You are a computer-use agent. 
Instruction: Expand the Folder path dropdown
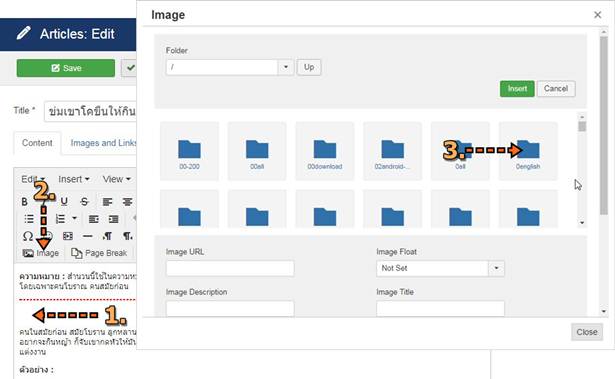[286, 67]
